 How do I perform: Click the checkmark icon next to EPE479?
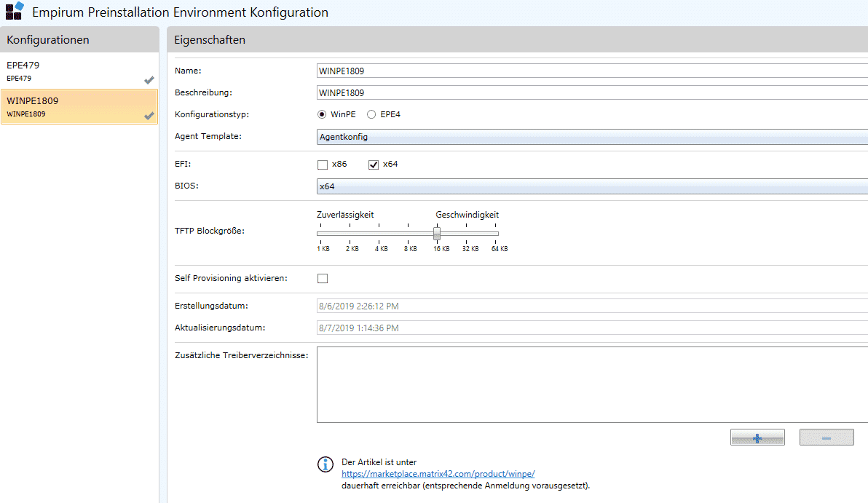pos(149,80)
